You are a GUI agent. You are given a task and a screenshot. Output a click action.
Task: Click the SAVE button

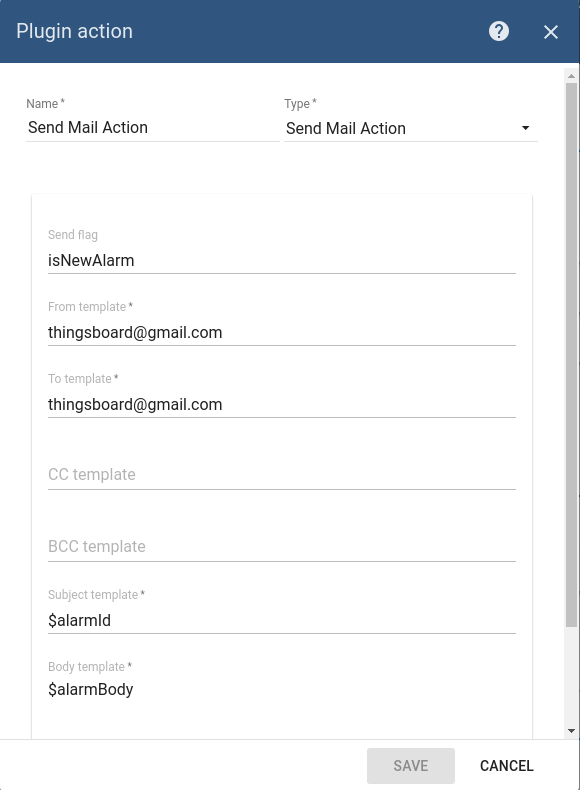pos(411,766)
